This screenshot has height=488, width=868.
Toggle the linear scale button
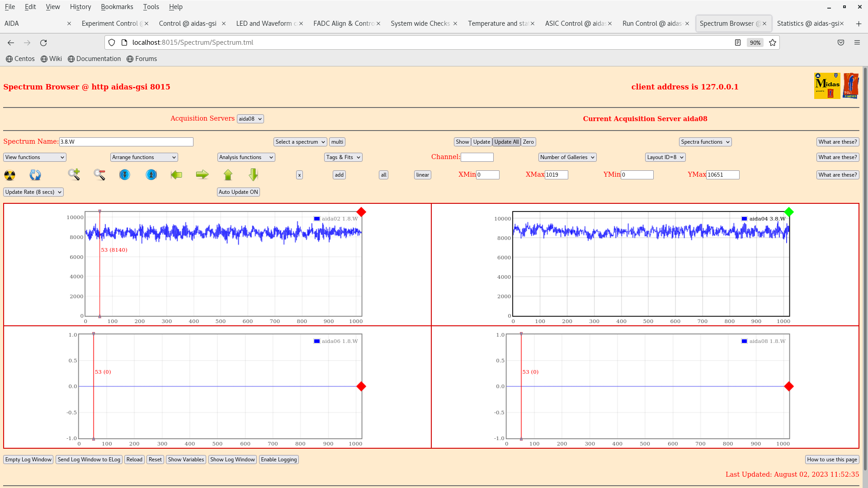point(422,175)
